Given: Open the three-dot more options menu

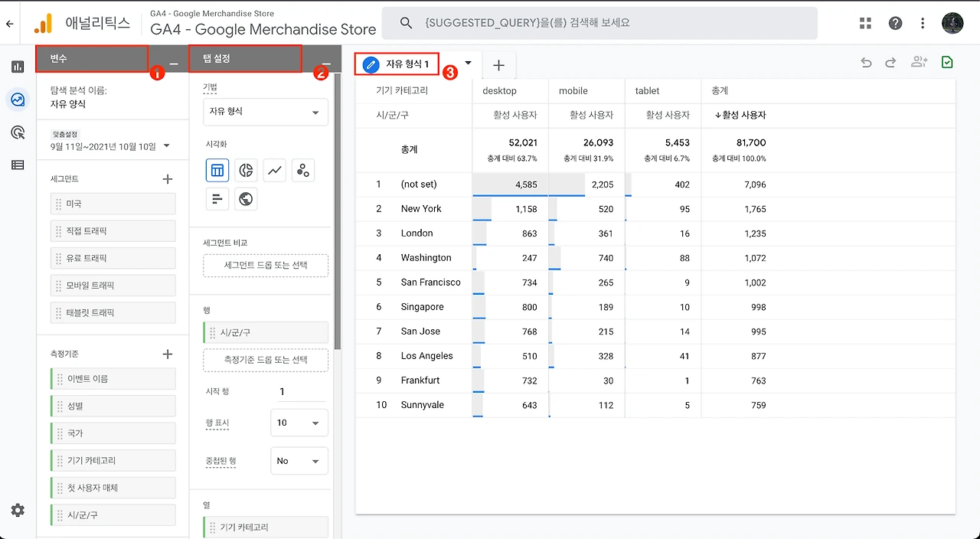Looking at the screenshot, I should pos(923,23).
